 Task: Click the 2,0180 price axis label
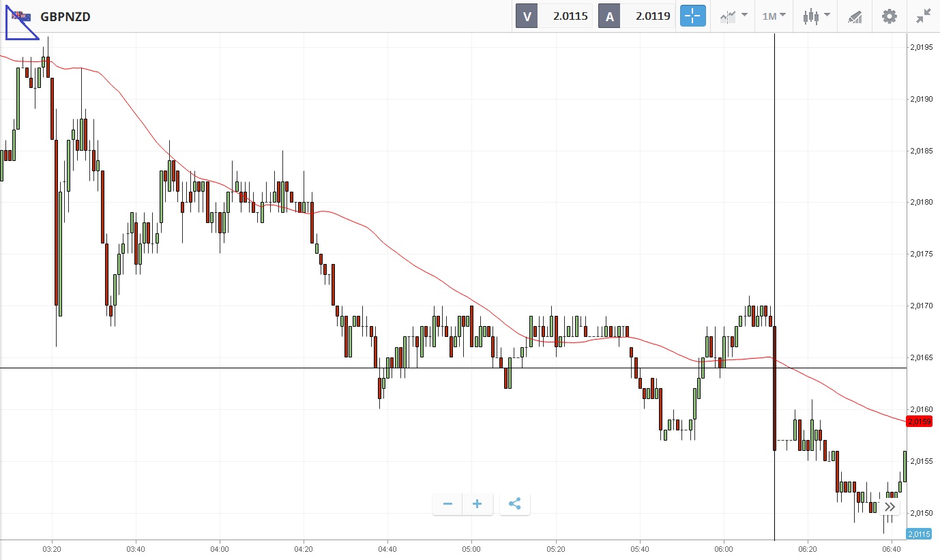pyautogui.click(x=921, y=202)
